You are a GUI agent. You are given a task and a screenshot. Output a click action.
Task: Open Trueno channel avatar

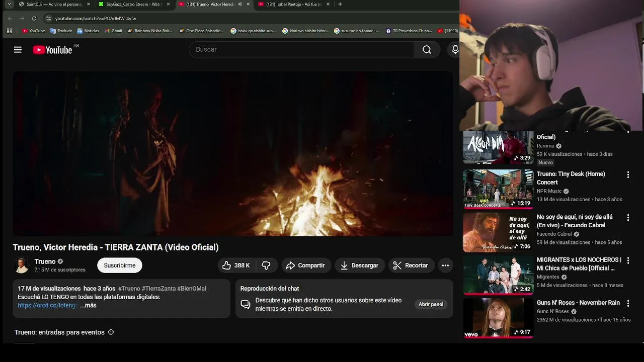[x=22, y=265]
